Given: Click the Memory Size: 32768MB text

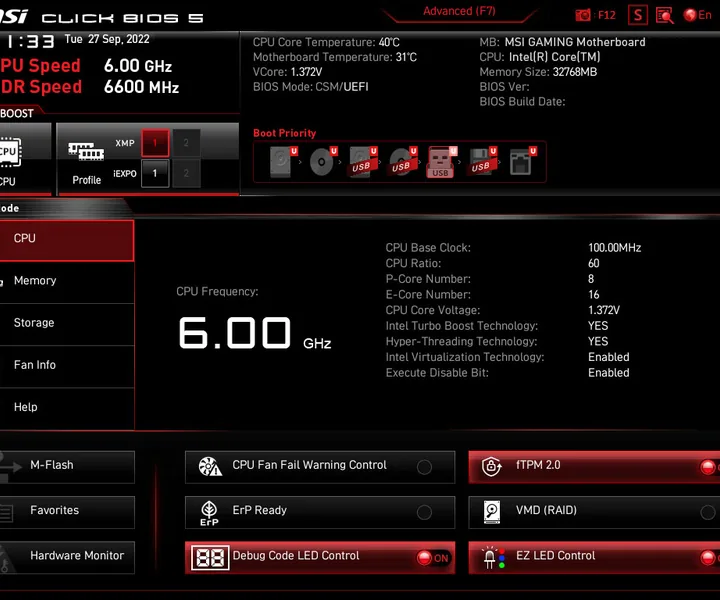Looking at the screenshot, I should tap(538, 72).
